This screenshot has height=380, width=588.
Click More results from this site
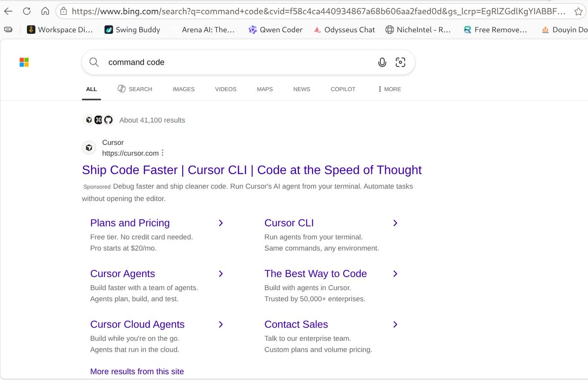click(x=137, y=371)
